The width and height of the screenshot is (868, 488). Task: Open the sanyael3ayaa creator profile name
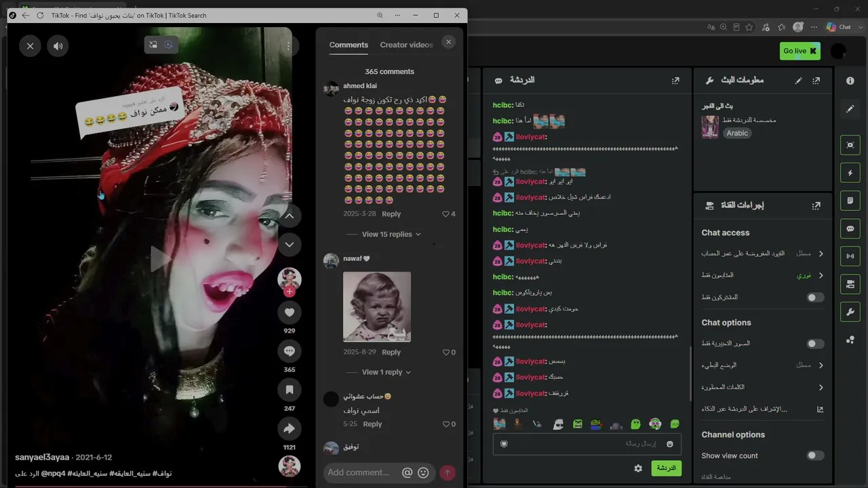42,457
